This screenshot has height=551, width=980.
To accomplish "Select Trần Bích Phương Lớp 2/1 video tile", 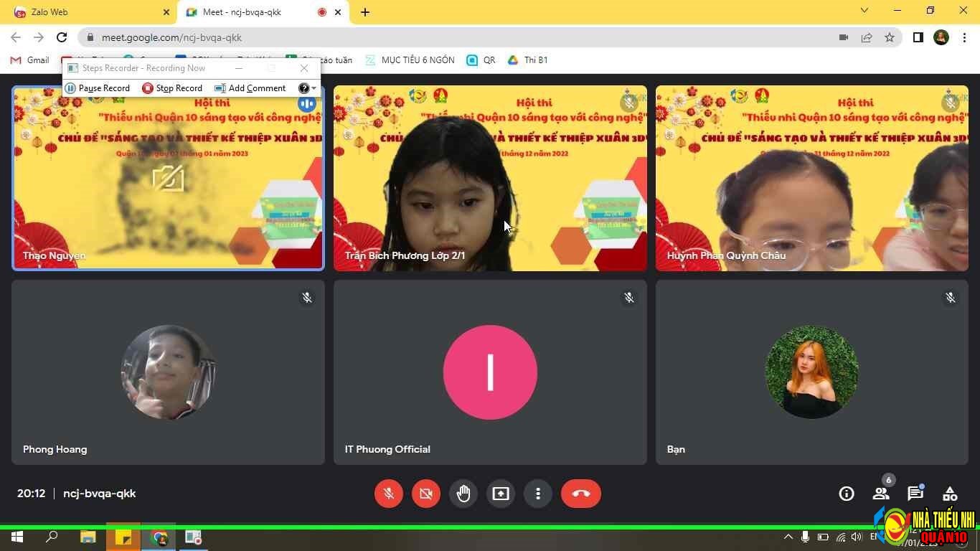I will 490,178.
